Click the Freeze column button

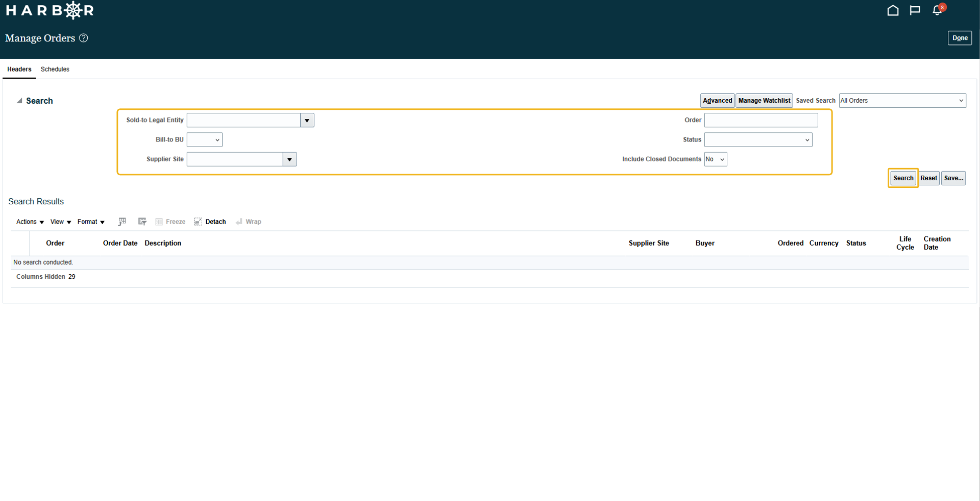[x=170, y=222]
